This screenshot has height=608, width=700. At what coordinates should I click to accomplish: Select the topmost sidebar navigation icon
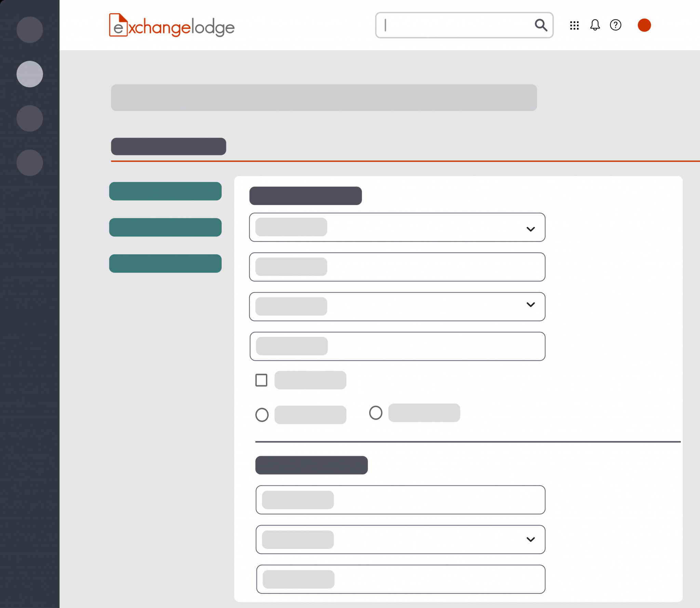pos(29,29)
